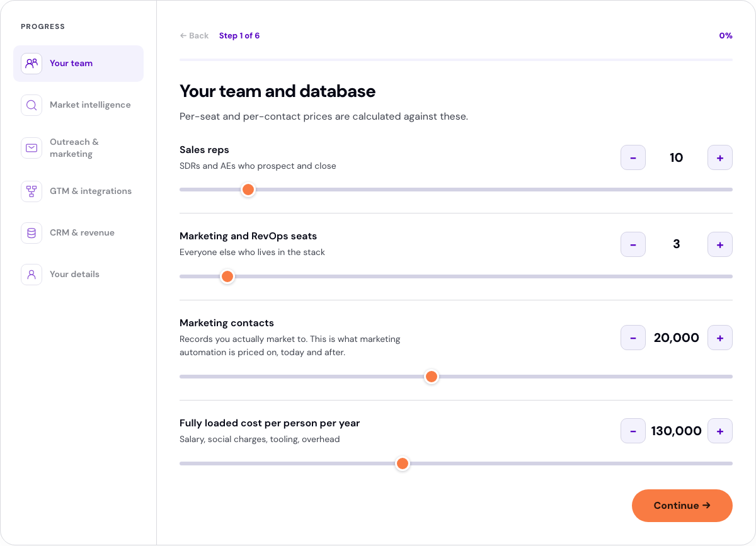Click the CRM & revenue database icon

[x=31, y=233]
